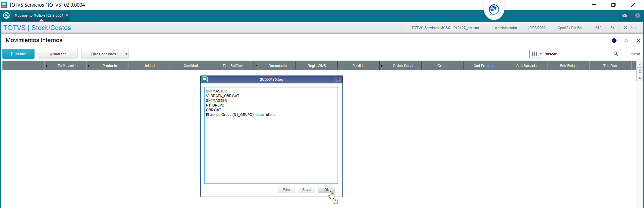Click the arrow marker before Tp.Movimient
The image size is (644, 208).
coord(47,66)
